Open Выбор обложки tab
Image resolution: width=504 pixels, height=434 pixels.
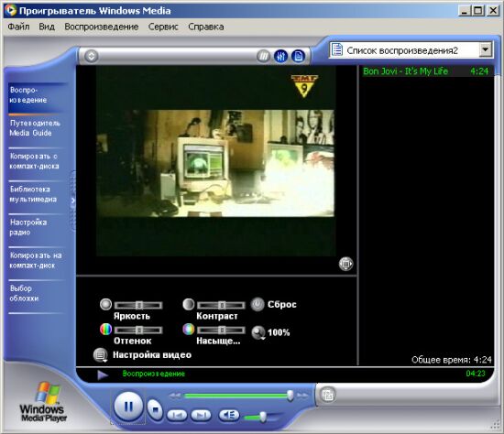tap(36, 294)
